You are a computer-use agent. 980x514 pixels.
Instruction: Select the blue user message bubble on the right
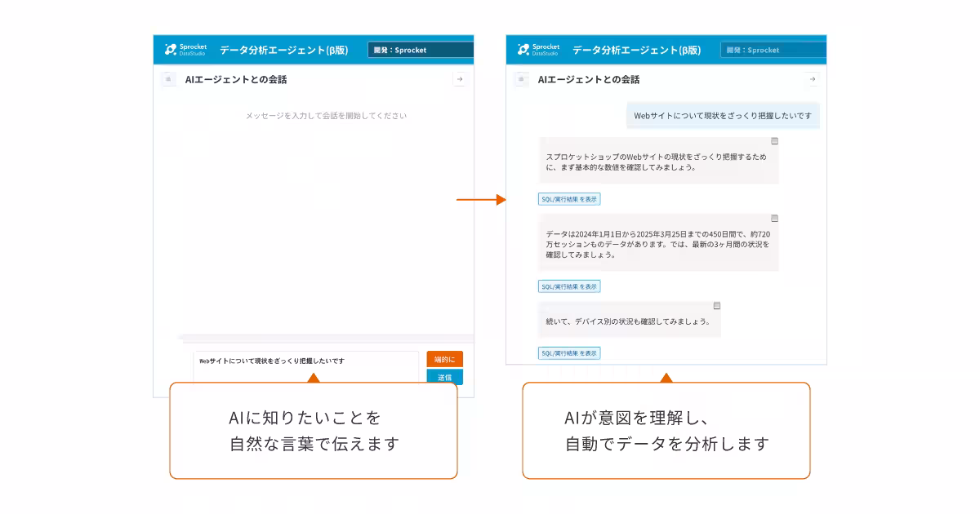coord(722,115)
